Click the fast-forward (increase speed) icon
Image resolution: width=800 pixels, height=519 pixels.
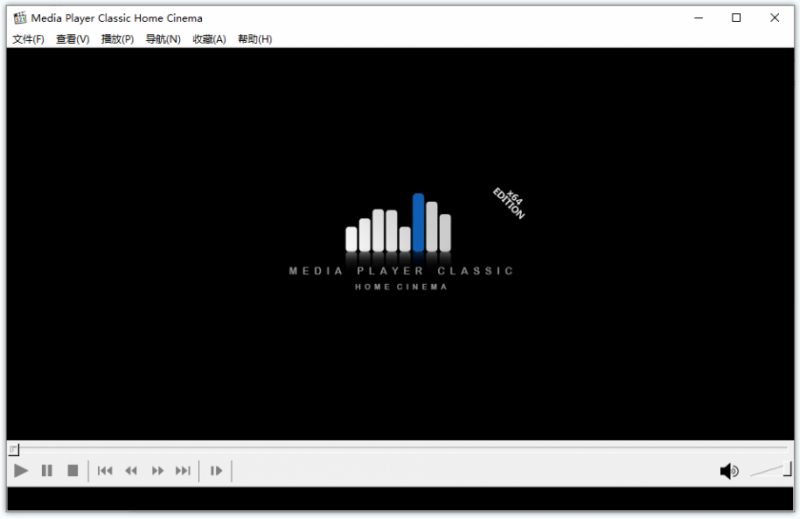pyautogui.click(x=158, y=471)
